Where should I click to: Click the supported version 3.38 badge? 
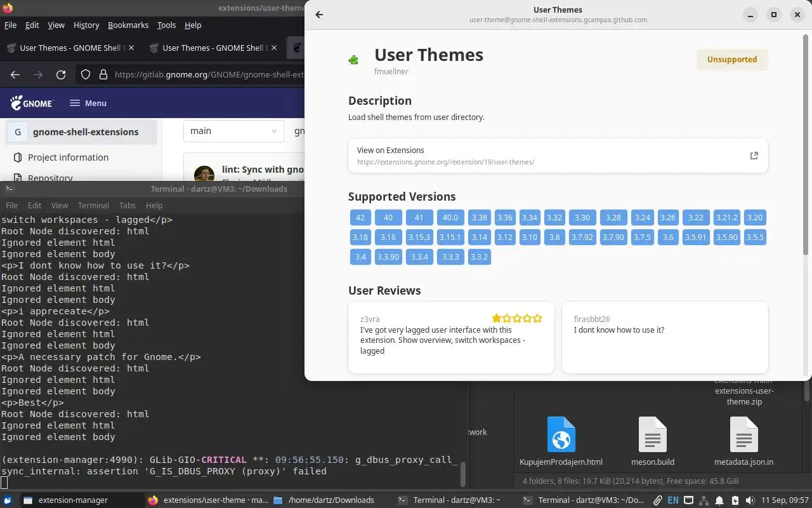(x=480, y=217)
